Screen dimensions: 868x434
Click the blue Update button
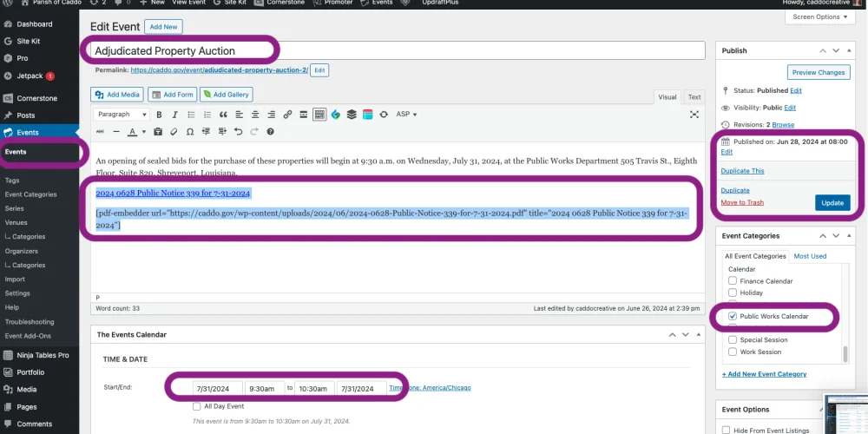pyautogui.click(x=832, y=202)
